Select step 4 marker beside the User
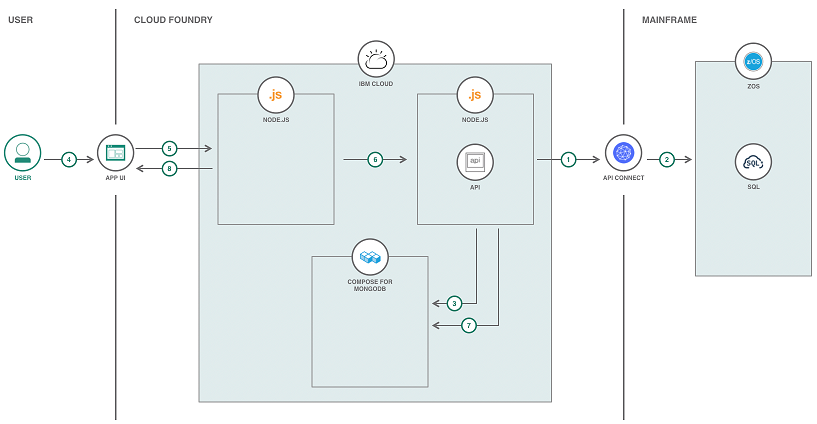 click(x=69, y=159)
